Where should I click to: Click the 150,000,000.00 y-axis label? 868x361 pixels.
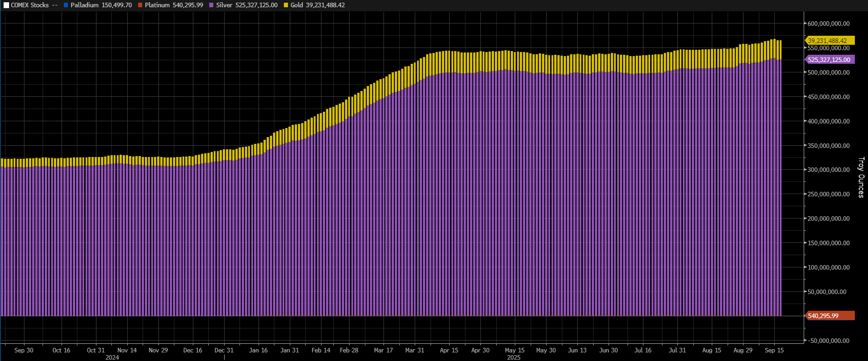829,243
